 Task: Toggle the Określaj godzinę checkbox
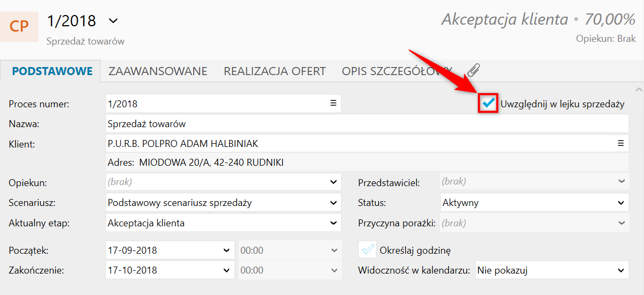[367, 250]
